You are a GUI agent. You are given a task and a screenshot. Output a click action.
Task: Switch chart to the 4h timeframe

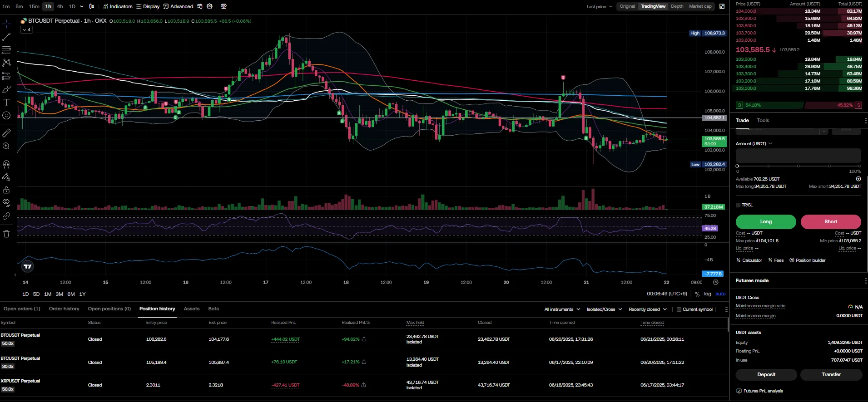tap(60, 6)
